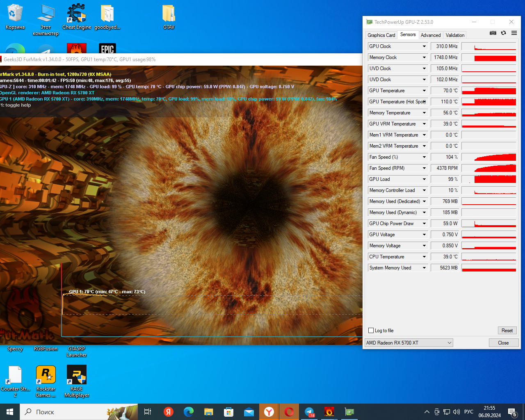Expand the Memory Clock sensor dropdown
The image size is (525, 420).
click(x=425, y=57)
